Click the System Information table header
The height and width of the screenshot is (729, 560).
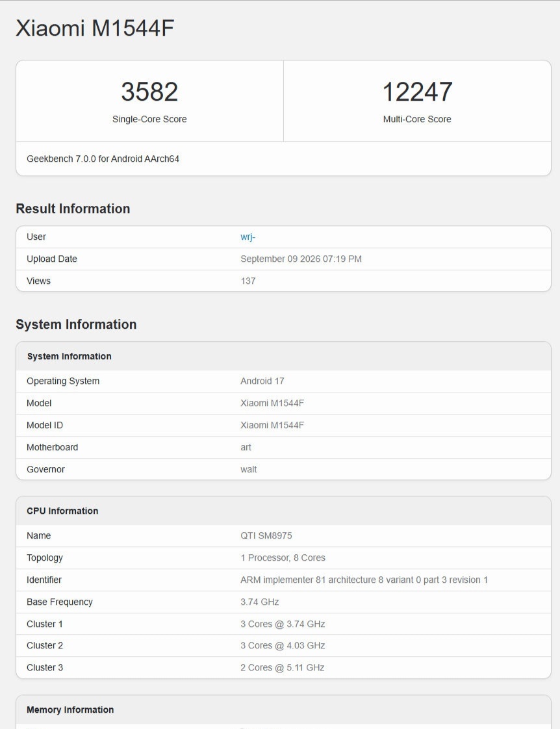(x=70, y=356)
